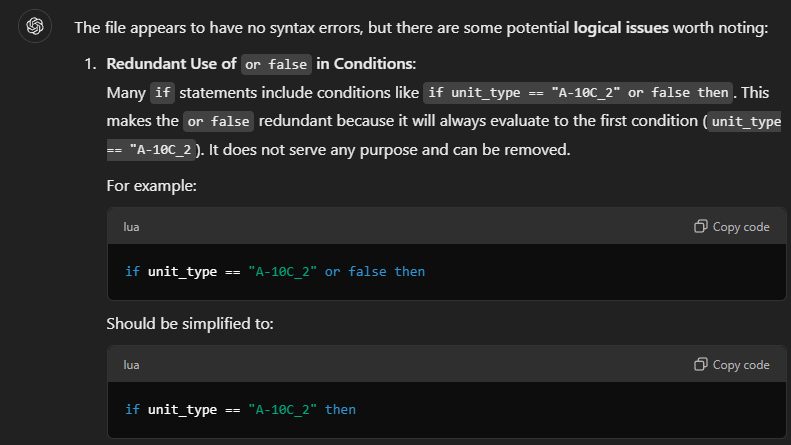The image size is (791, 445).
Task: Click the blue 'false' keyword in the first code block
Action: pyautogui.click(x=367, y=271)
